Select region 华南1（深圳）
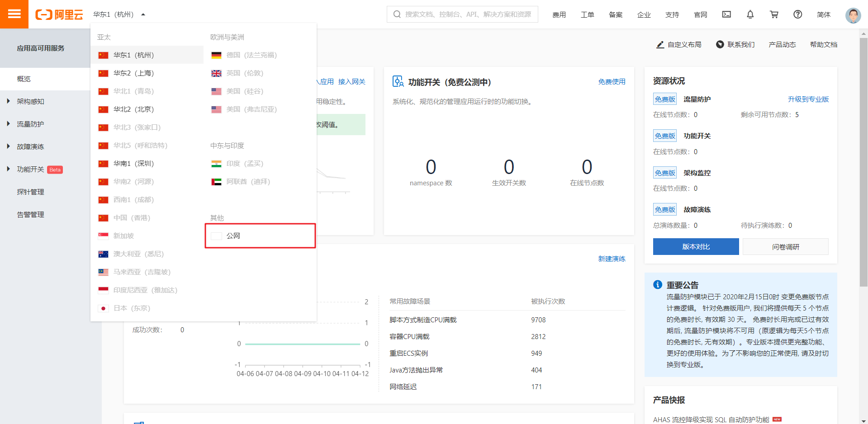The image size is (868, 424). tap(147, 163)
